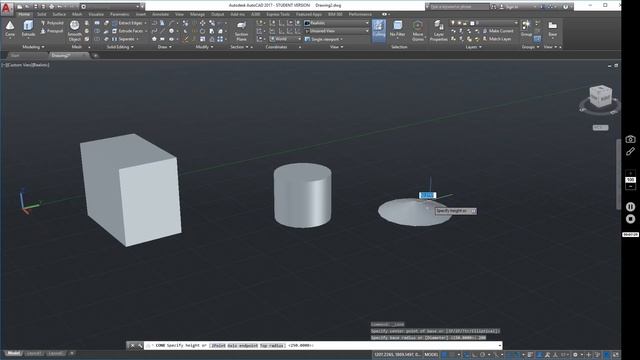Click the recorder camera snapshot icon
The width and height of the screenshot is (640, 360).
point(630,139)
